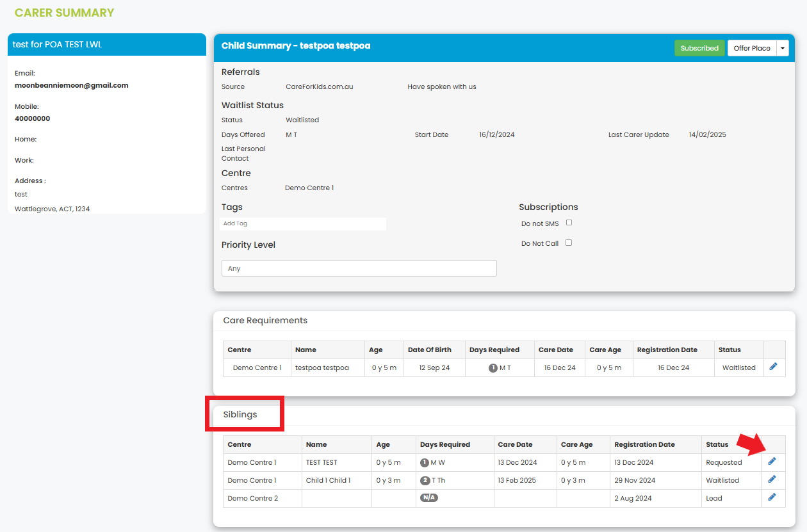The width and height of the screenshot is (807, 532).
Task: Click the Care Requirements section heading
Action: pos(265,320)
